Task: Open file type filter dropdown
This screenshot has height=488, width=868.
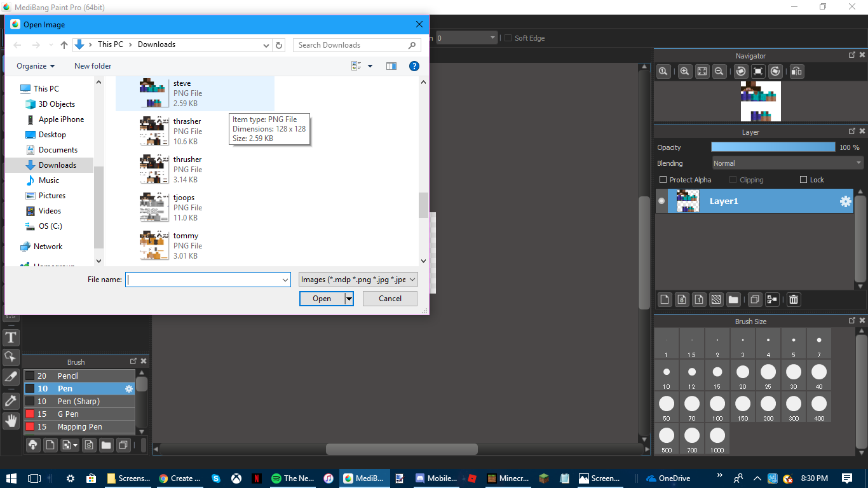Action: point(358,280)
